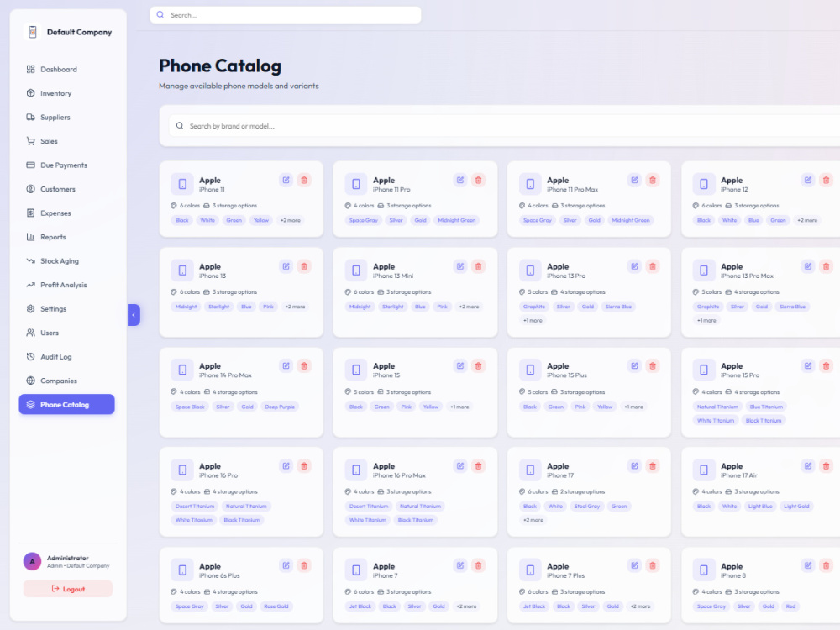Delete the iPhone 12 entry
Screen dimensions: 840x630
click(826, 180)
